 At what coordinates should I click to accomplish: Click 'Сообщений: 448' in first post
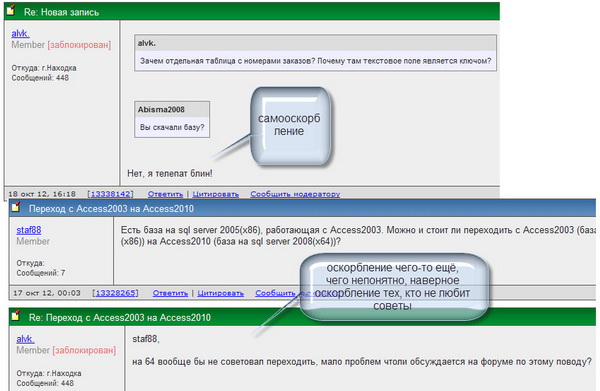click(x=40, y=78)
